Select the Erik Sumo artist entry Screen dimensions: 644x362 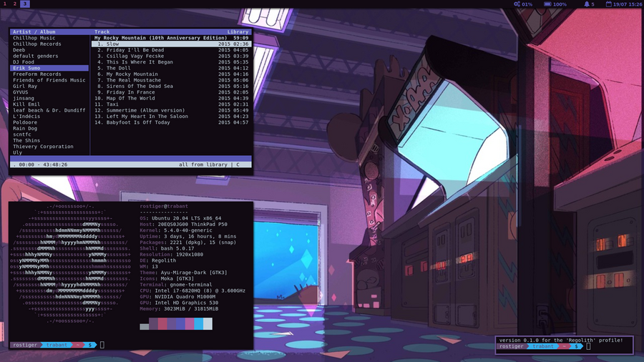[x=29, y=68]
